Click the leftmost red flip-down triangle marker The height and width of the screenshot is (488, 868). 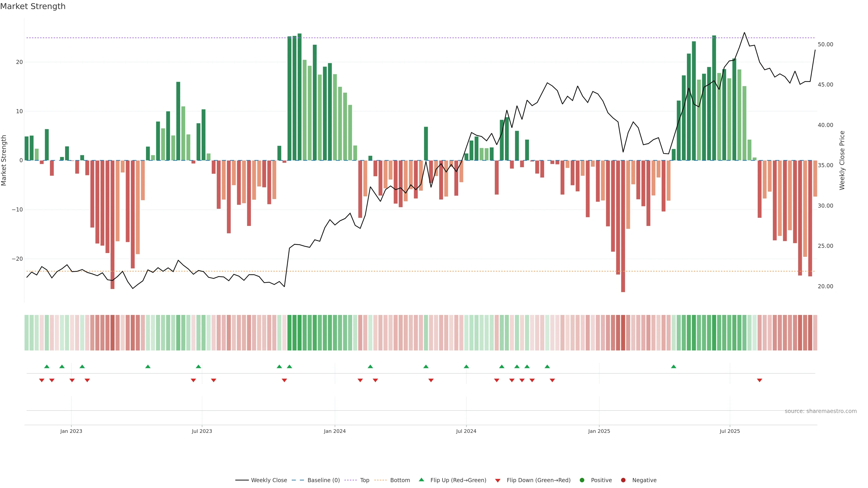tap(42, 380)
